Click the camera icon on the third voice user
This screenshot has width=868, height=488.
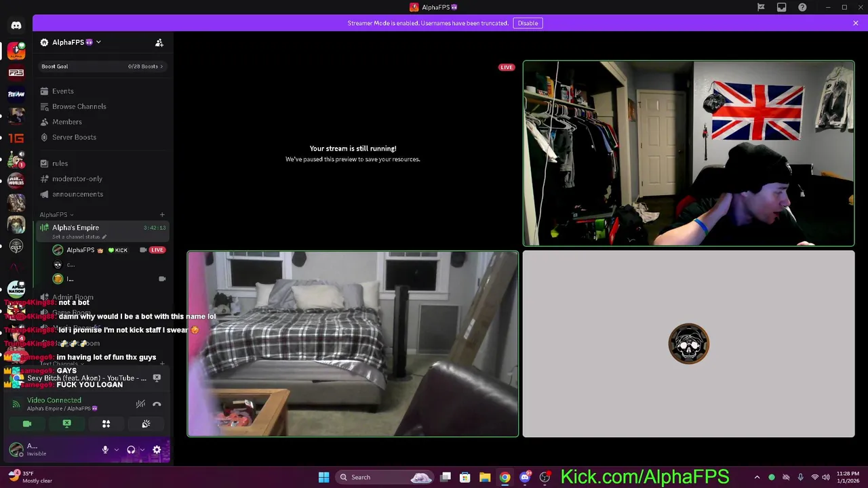pyautogui.click(x=162, y=279)
